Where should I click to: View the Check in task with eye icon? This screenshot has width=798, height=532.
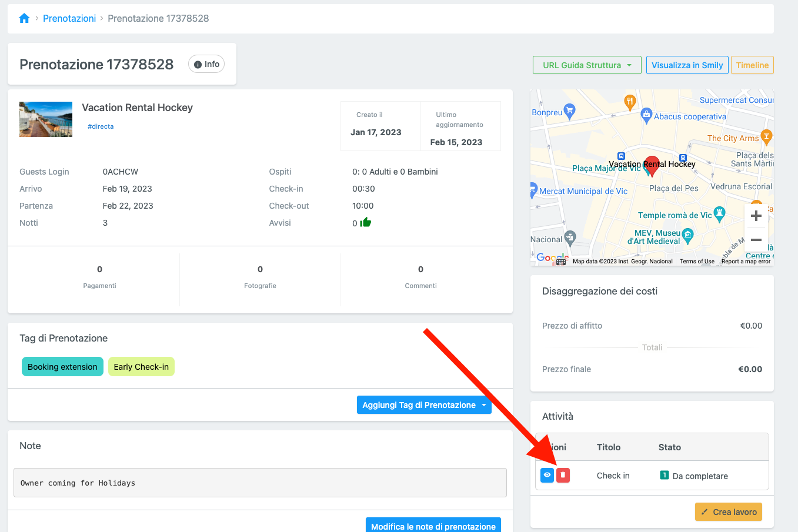[x=547, y=475]
